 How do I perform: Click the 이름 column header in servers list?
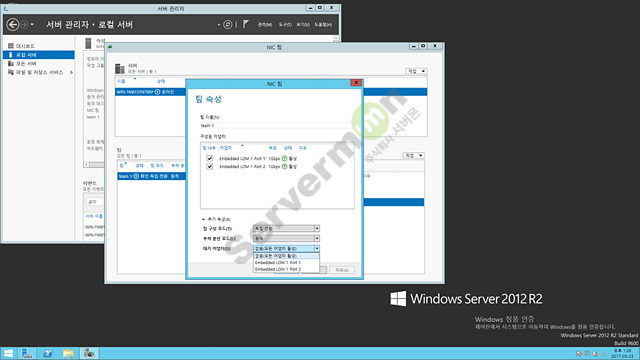point(121,81)
